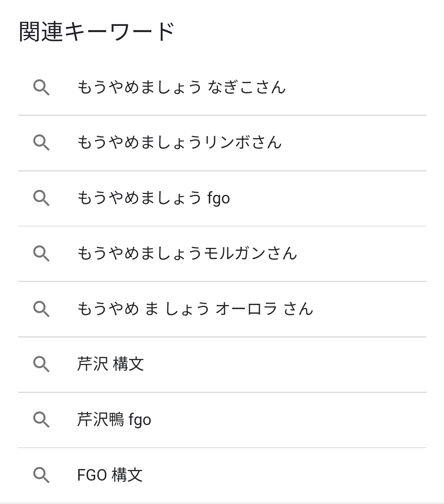Click the FGO 構文 keyword text

110,475
